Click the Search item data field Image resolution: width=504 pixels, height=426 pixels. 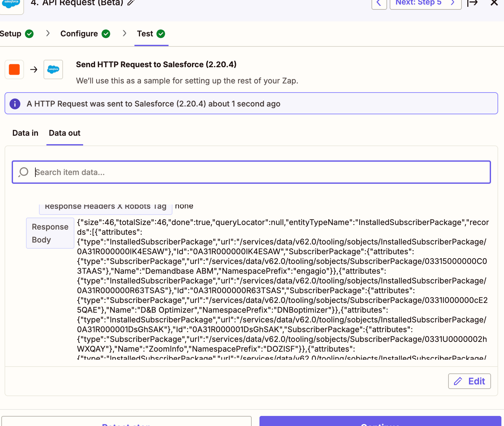pyautogui.click(x=251, y=172)
